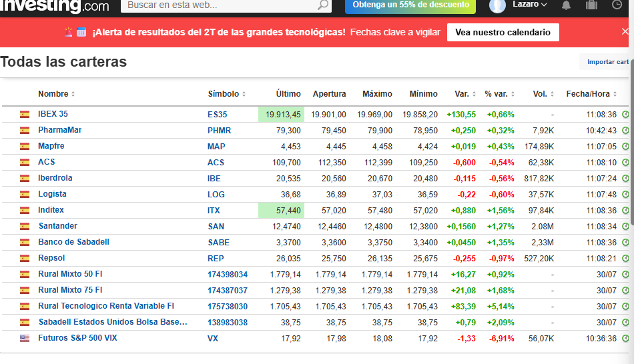Click the clock icon in Inditex row
This screenshot has width=634, height=364.
pyautogui.click(x=625, y=211)
